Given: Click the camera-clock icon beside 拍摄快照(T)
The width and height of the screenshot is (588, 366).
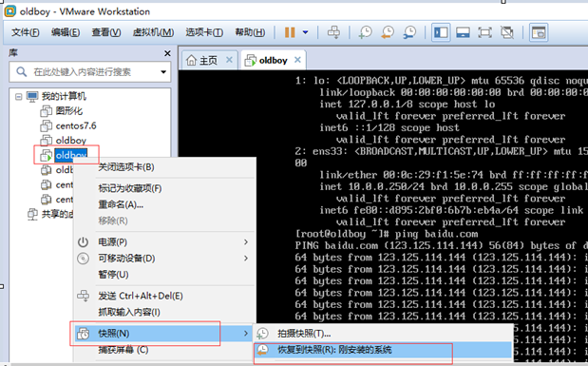Looking at the screenshot, I should coord(262,334).
